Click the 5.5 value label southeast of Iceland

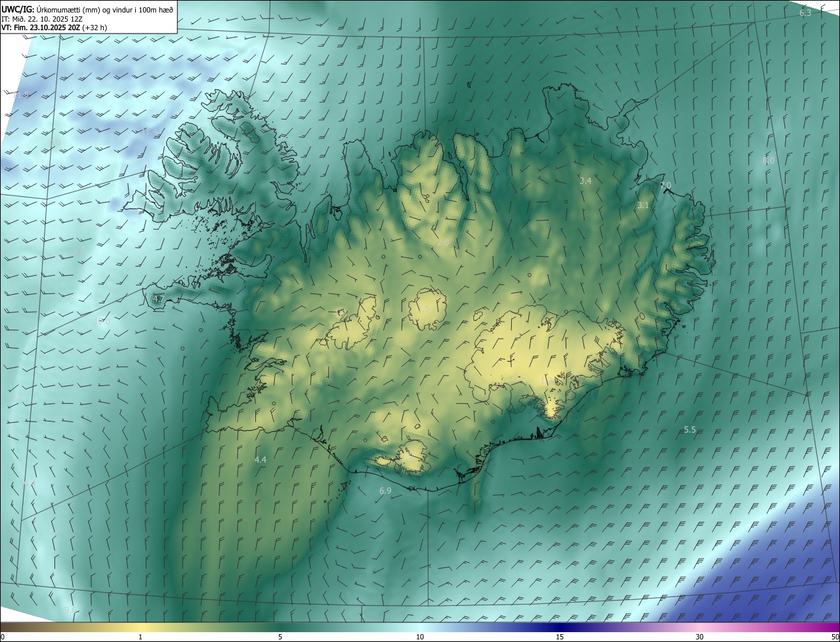click(x=690, y=430)
